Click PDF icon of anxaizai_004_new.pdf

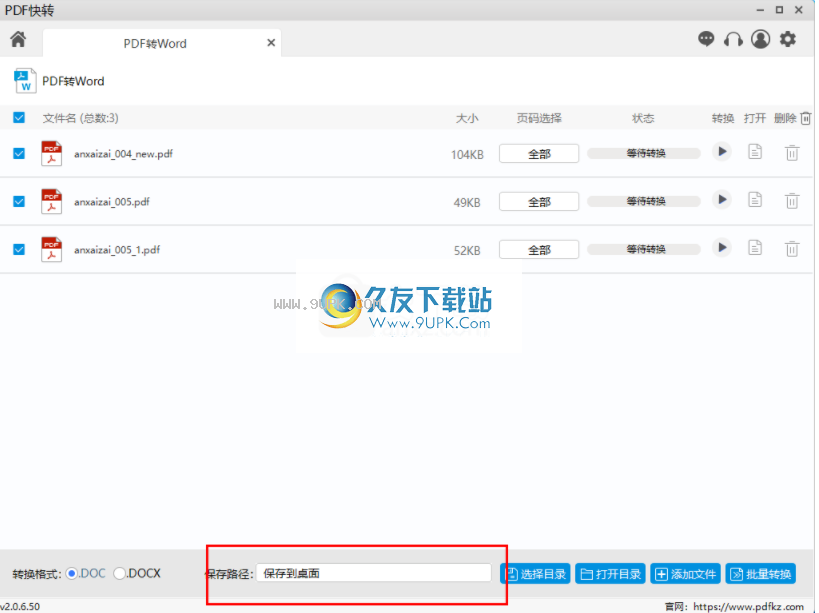[x=51, y=154]
